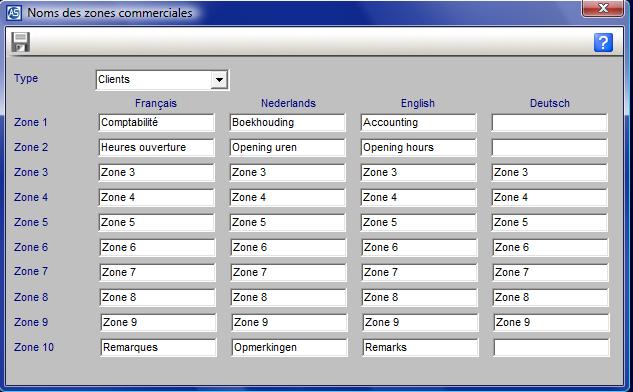Edit the English field for Zone 7
The image size is (633, 392).
[x=419, y=273]
